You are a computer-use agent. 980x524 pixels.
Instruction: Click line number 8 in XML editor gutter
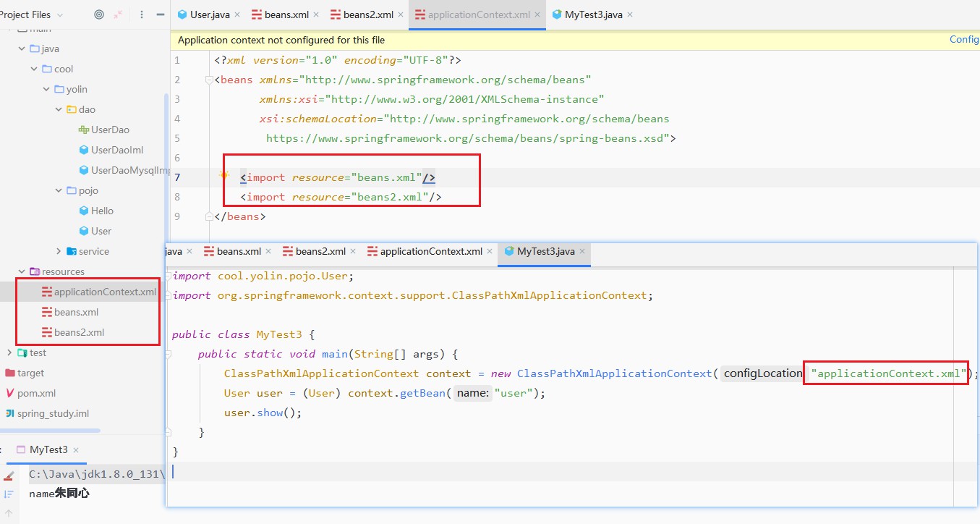(177, 197)
